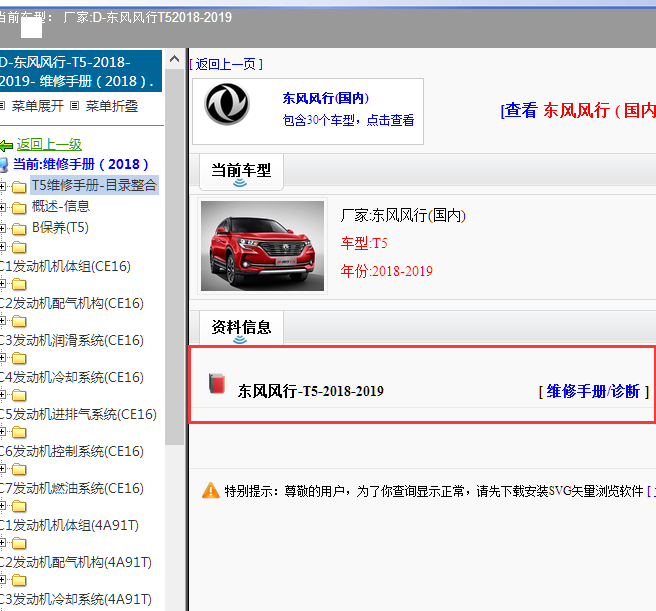Click folder icon above C3发动机冷却系统(4A91T)
656x611 pixels.
[x=19, y=580]
